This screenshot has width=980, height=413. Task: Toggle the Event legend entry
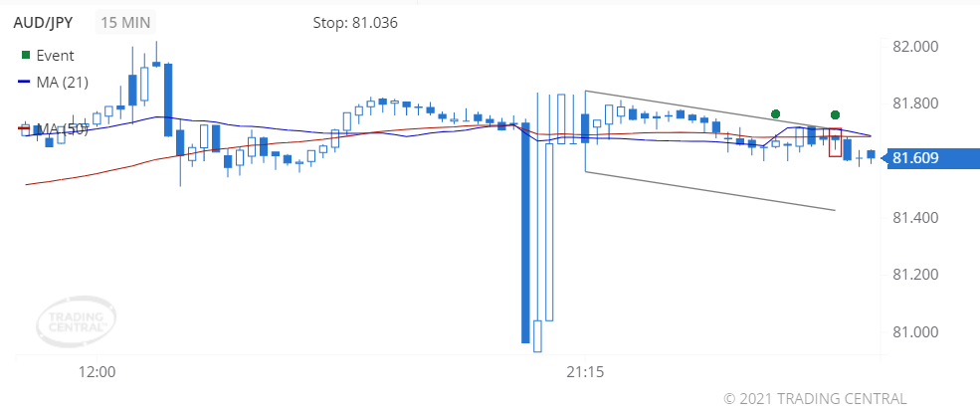tap(48, 56)
